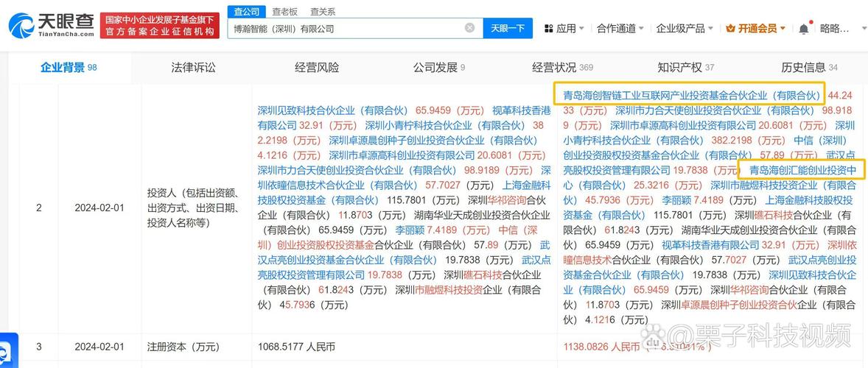Switch to the 公司发展 tab
Image resolution: width=868 pixels, height=368 pixels.
coord(439,68)
